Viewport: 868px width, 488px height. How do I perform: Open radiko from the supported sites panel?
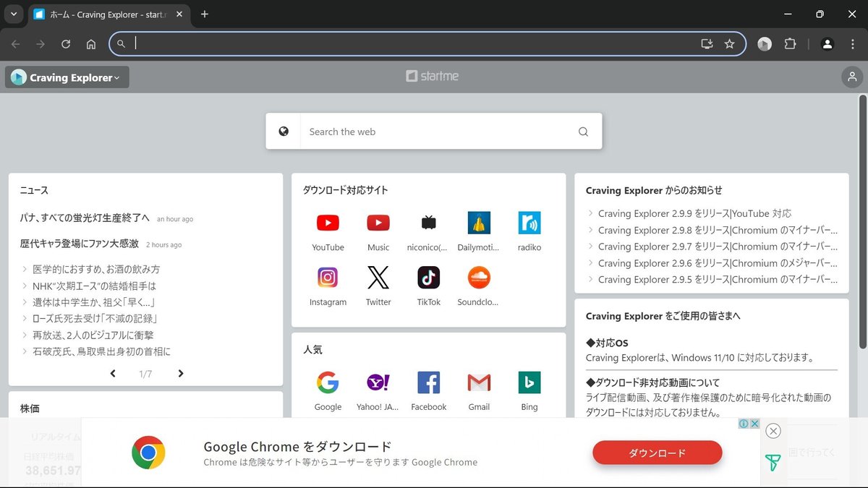pyautogui.click(x=529, y=223)
